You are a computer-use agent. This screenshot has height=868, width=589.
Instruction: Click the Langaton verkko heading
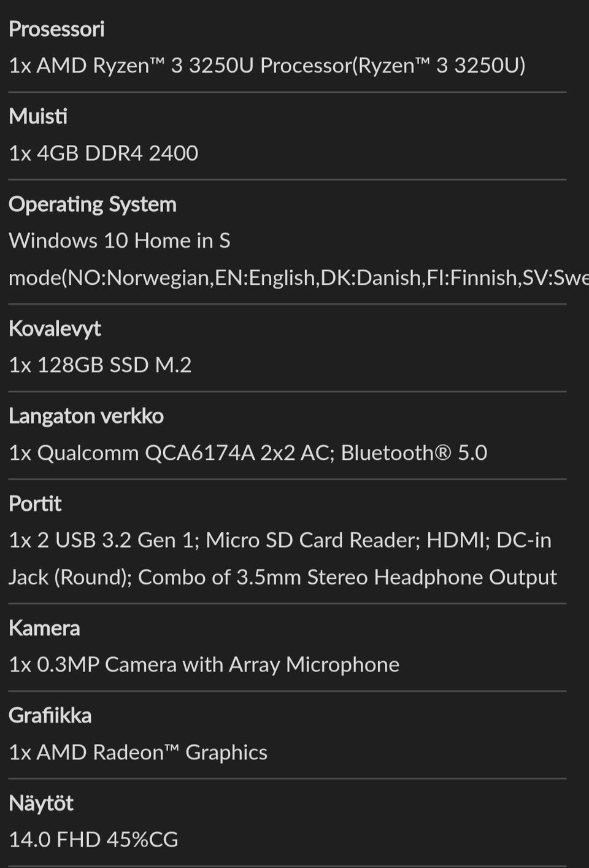pos(86,416)
